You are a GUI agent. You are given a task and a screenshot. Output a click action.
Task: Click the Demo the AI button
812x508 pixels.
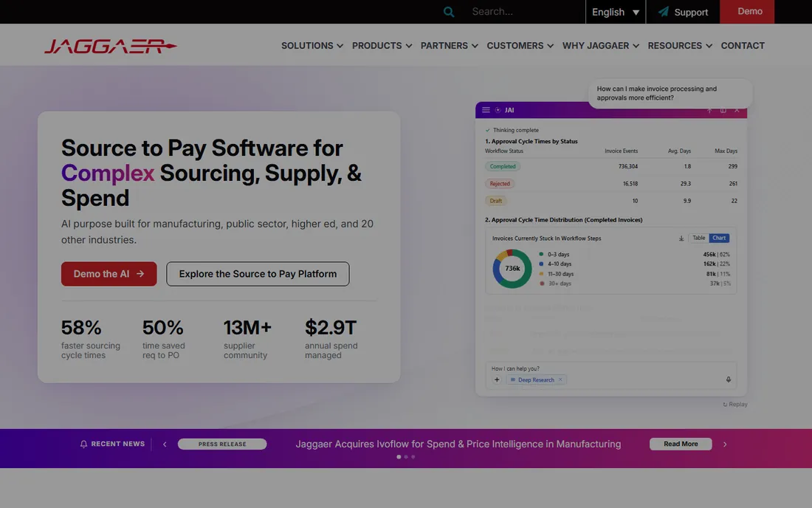(x=109, y=274)
